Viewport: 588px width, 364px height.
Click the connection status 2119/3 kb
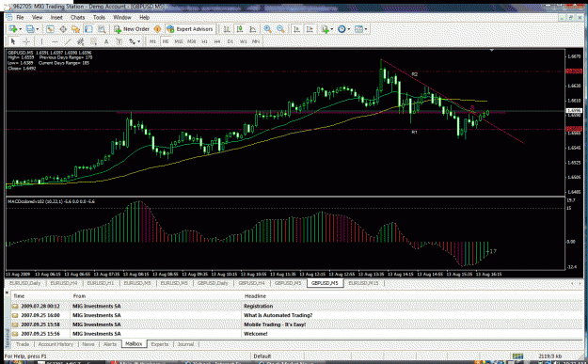(x=549, y=356)
